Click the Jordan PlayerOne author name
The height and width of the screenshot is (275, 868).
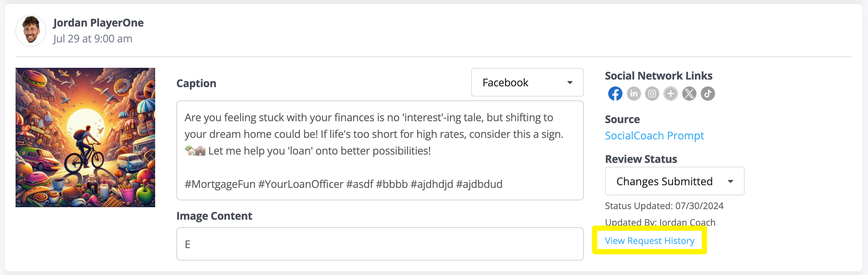[98, 23]
